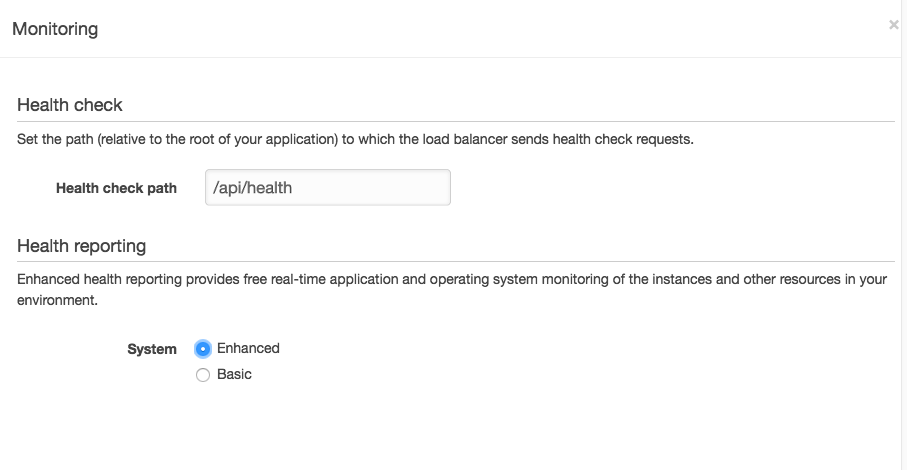907x470 pixels.
Task: Click the Health check path label
Action: [116, 188]
